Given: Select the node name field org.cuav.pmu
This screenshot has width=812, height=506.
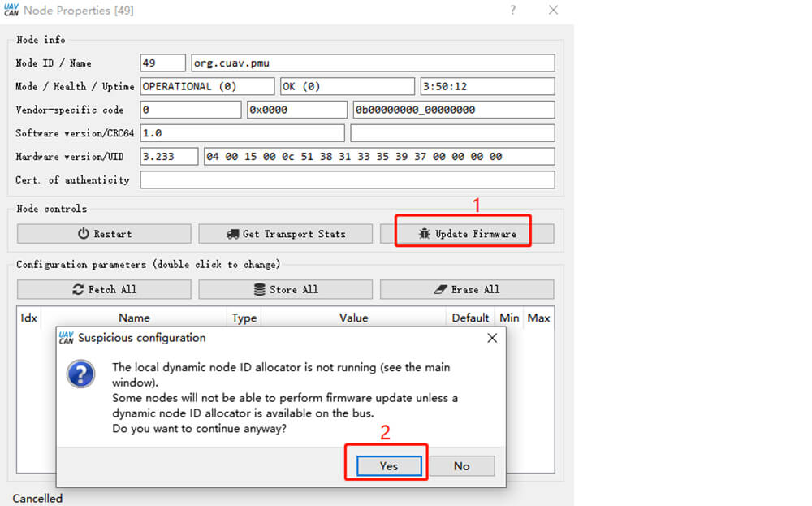Looking at the screenshot, I should pyautogui.click(x=372, y=63).
